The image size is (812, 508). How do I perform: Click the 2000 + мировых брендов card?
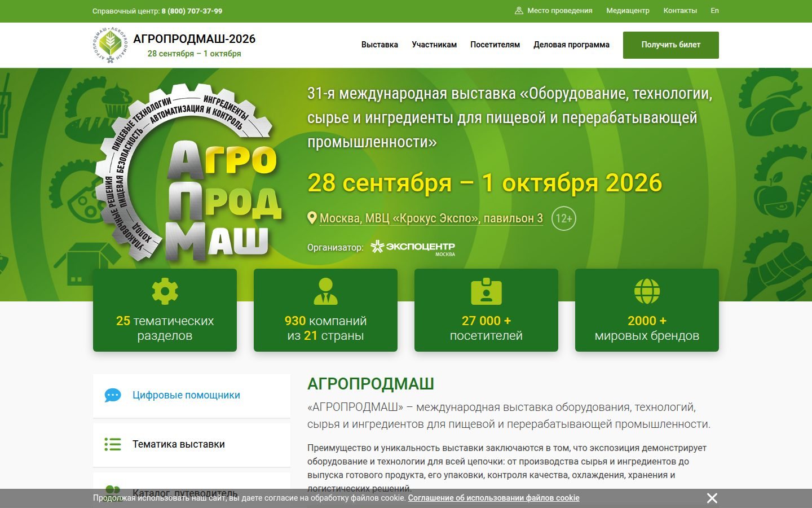[647, 310]
